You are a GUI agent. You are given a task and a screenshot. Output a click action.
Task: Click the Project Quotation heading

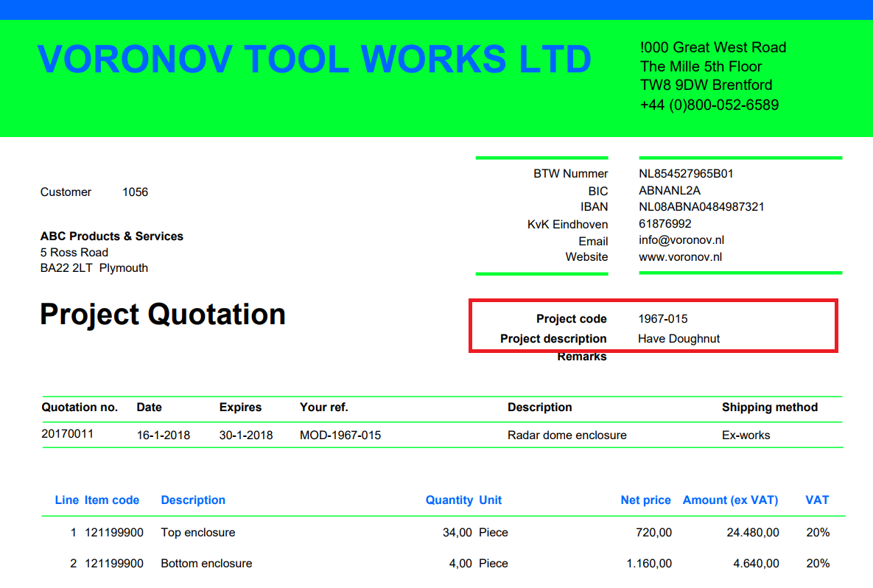[x=163, y=315]
